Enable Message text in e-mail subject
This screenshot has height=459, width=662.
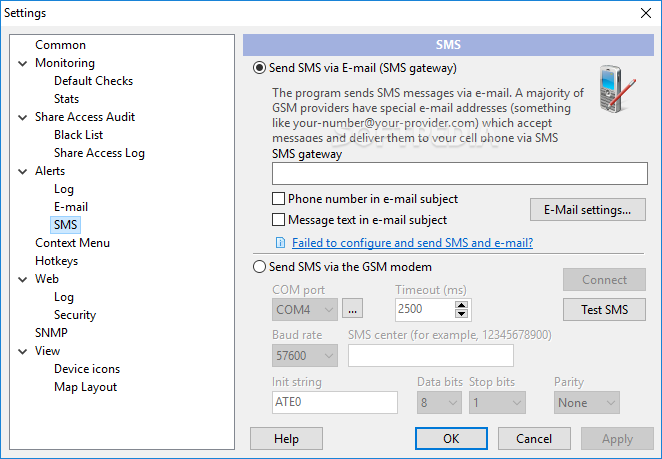coord(278,220)
